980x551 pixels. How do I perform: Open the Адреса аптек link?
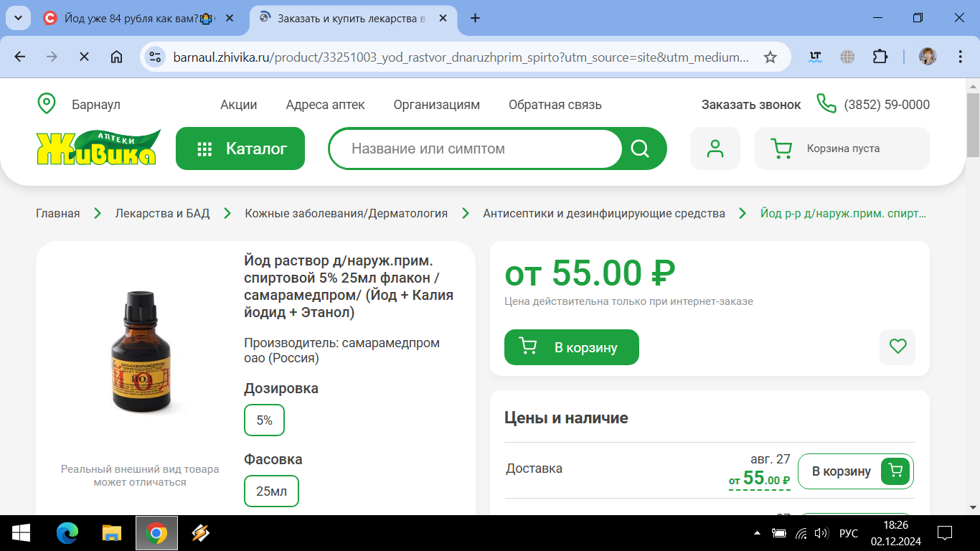325,105
